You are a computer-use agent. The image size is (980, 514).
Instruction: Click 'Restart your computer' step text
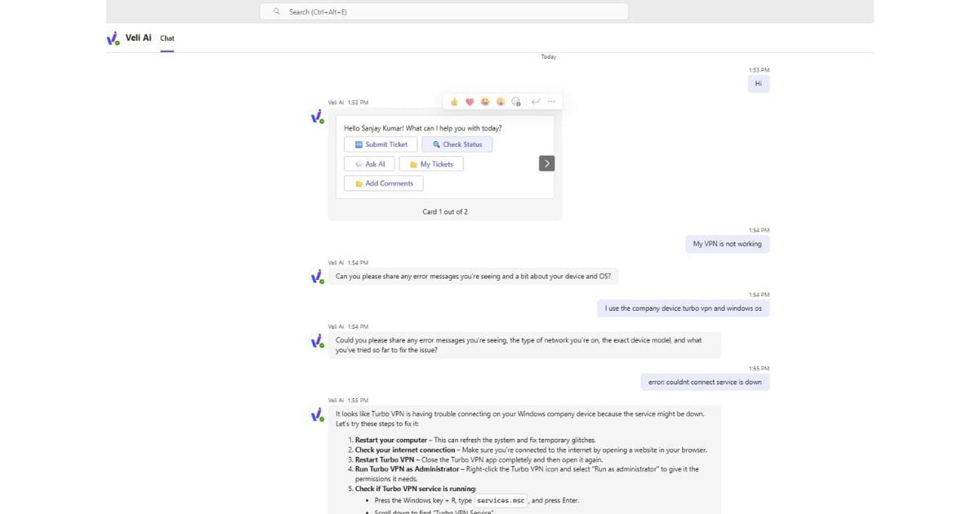391,440
